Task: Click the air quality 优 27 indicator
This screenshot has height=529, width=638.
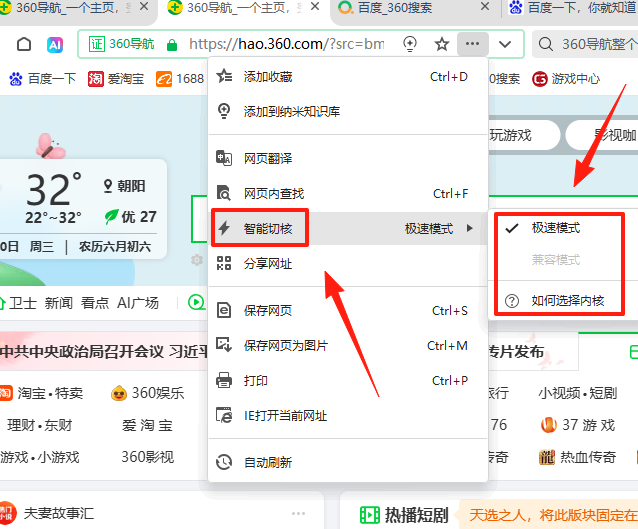Action: tap(131, 217)
